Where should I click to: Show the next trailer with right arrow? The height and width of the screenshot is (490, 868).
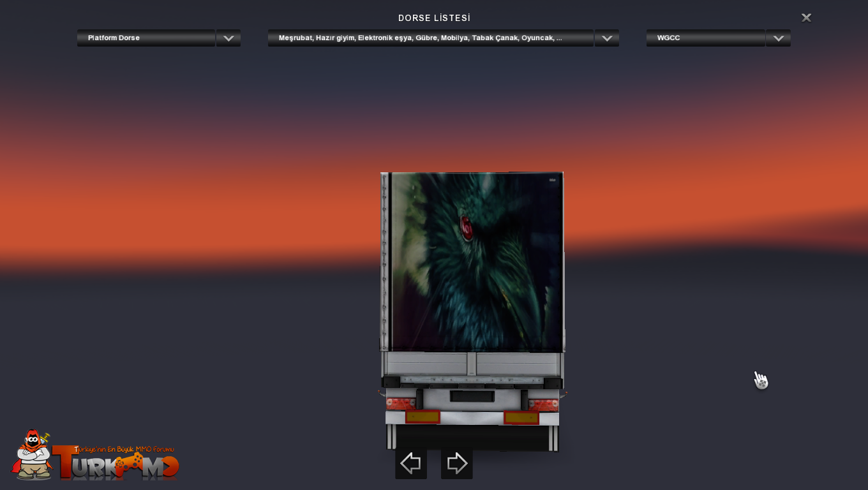[x=457, y=463]
